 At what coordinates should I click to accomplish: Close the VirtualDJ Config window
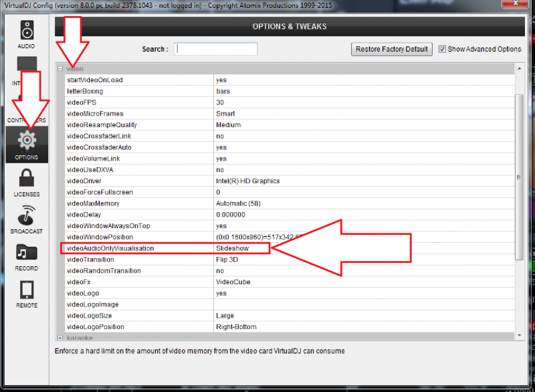pyautogui.click(x=516, y=3)
